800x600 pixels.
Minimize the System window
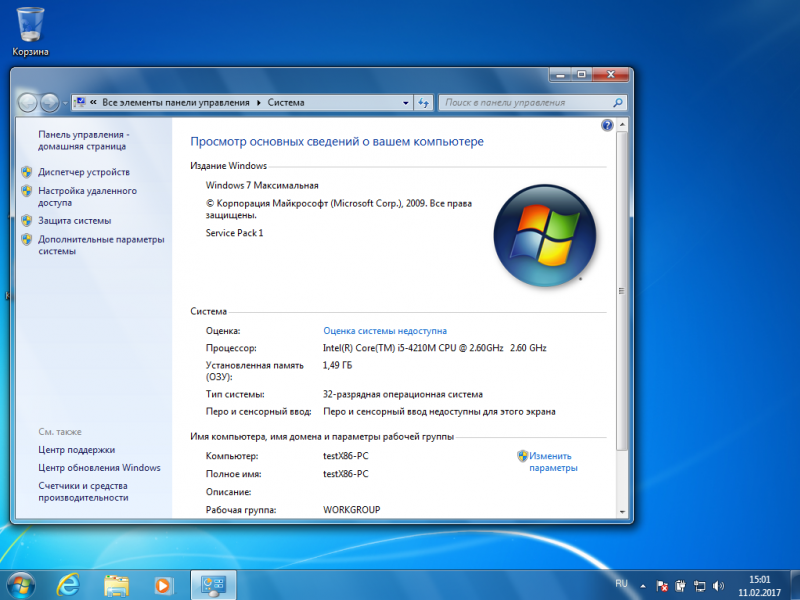click(561, 74)
